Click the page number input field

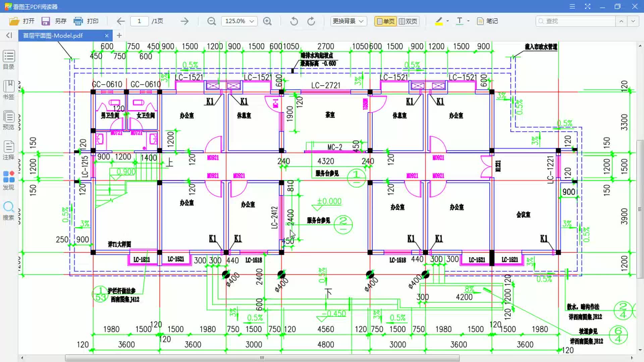[x=139, y=21]
